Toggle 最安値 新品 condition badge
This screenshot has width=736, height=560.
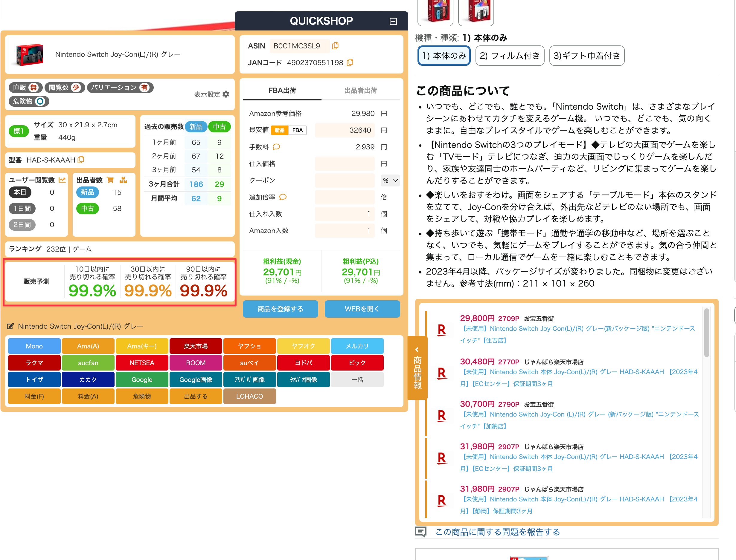click(x=280, y=130)
